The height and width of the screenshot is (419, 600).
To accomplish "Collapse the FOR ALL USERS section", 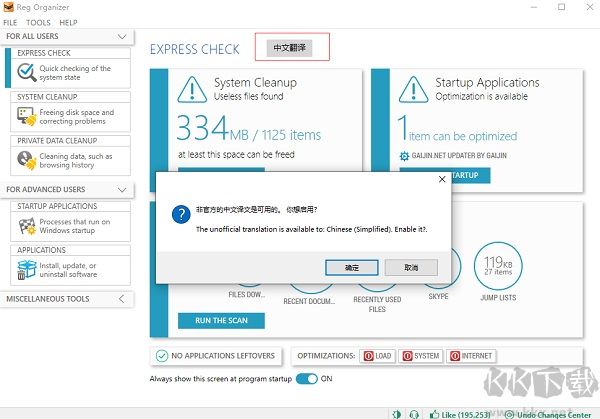I will [x=122, y=36].
